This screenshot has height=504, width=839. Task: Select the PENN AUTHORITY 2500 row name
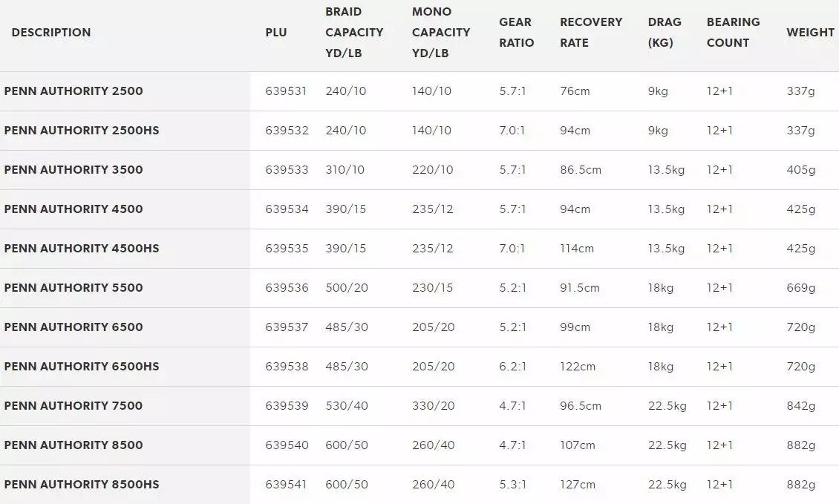(x=74, y=91)
